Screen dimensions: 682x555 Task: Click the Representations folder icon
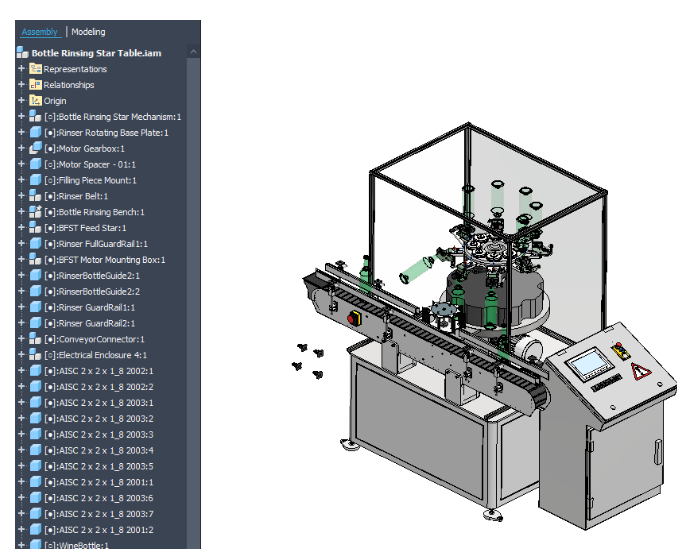pyautogui.click(x=35, y=69)
